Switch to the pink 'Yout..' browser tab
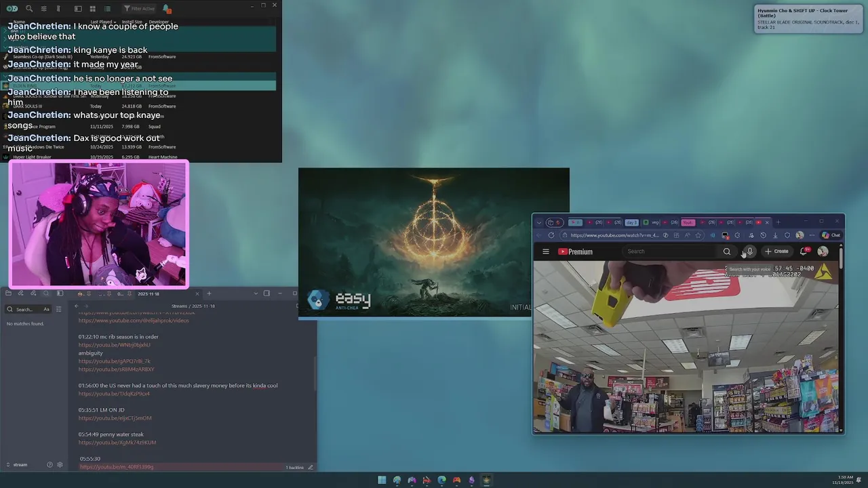Screen dimensions: 868x488 pos(688,222)
